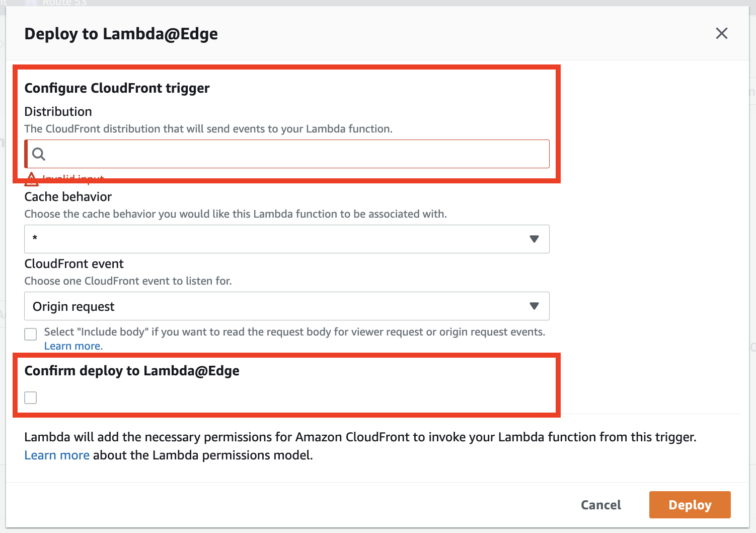Enable the Include body checkbox
This screenshot has height=533, width=756.
(31, 334)
